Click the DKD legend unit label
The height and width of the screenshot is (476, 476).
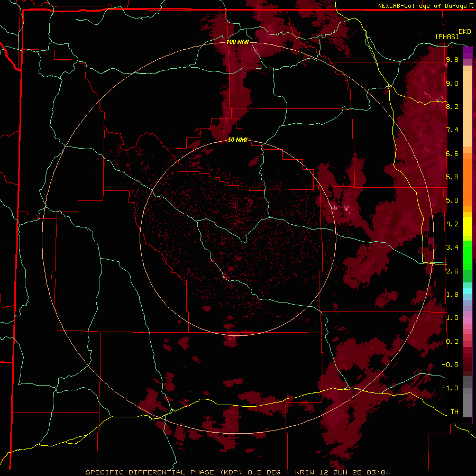pos(465,32)
